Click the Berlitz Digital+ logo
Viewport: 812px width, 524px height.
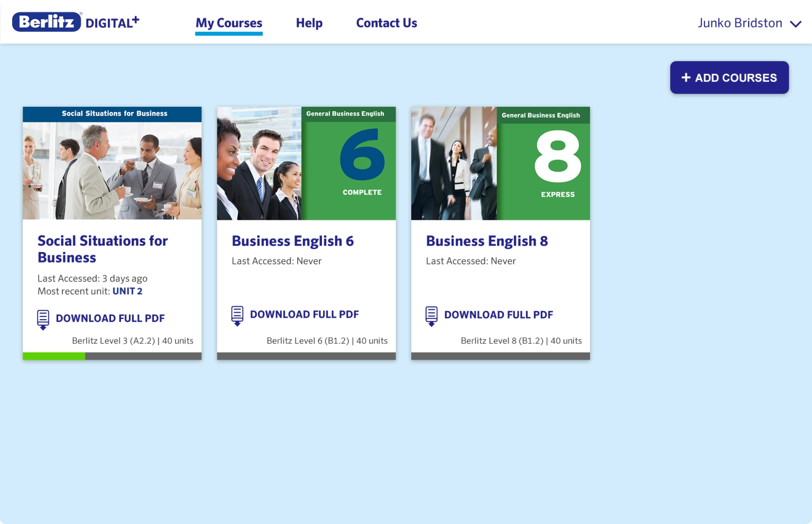[x=76, y=22]
